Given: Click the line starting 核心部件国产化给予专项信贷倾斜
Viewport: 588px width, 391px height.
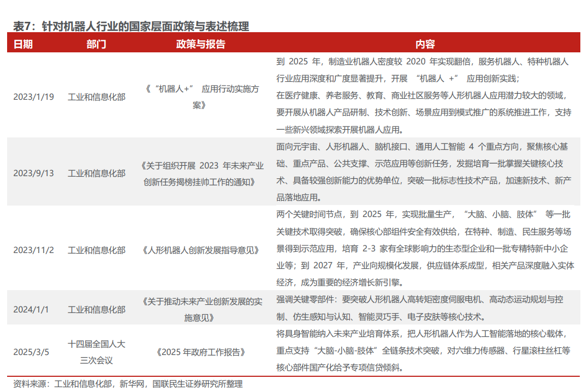Looking at the screenshot, I should pos(340,368).
